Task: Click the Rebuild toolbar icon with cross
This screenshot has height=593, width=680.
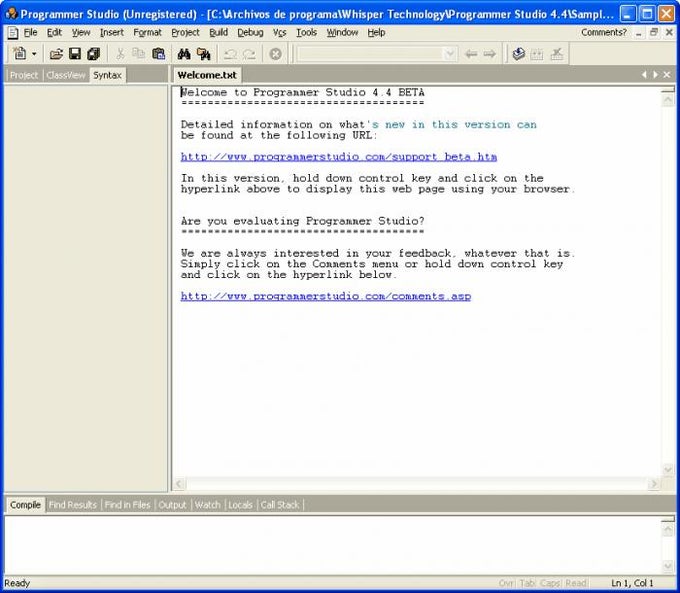Action: pyautogui.click(x=557, y=54)
